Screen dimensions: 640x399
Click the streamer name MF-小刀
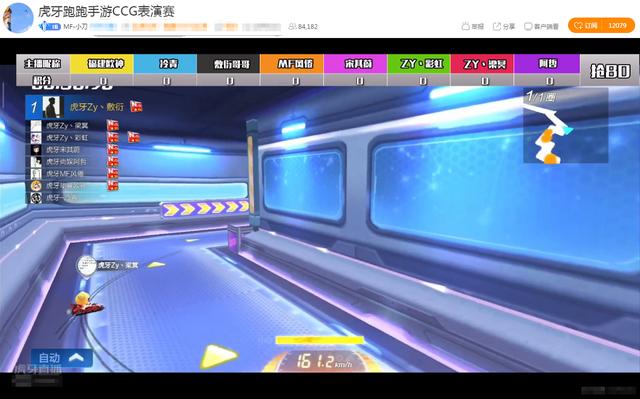75,27
